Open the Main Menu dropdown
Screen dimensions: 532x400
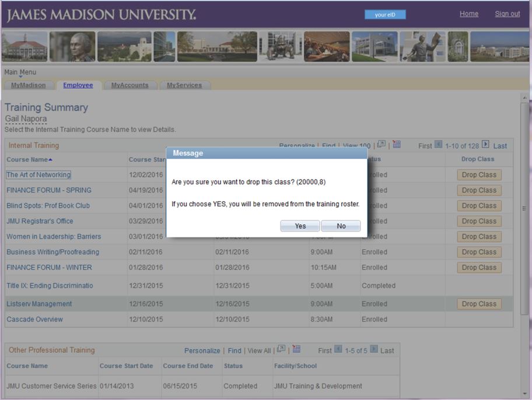click(x=20, y=72)
